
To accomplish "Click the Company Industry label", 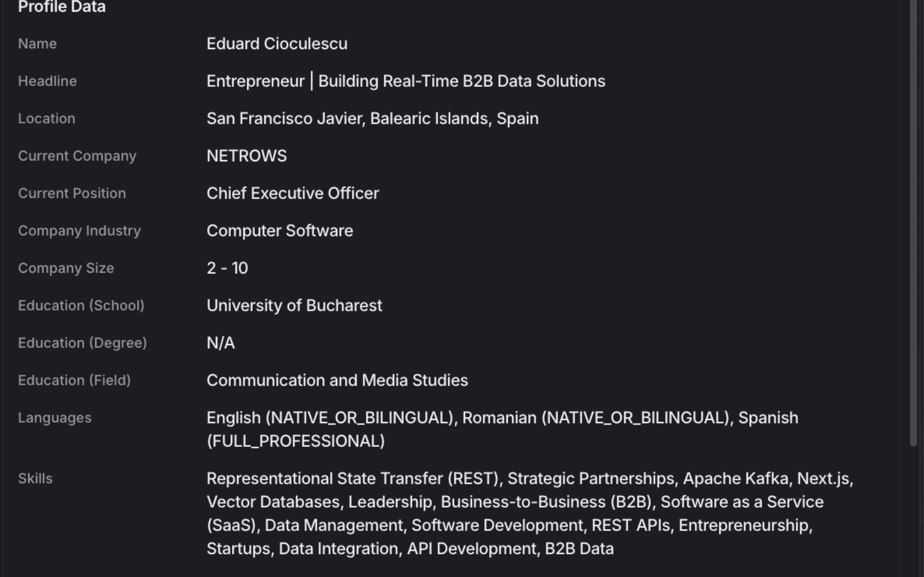I will pyautogui.click(x=79, y=231).
